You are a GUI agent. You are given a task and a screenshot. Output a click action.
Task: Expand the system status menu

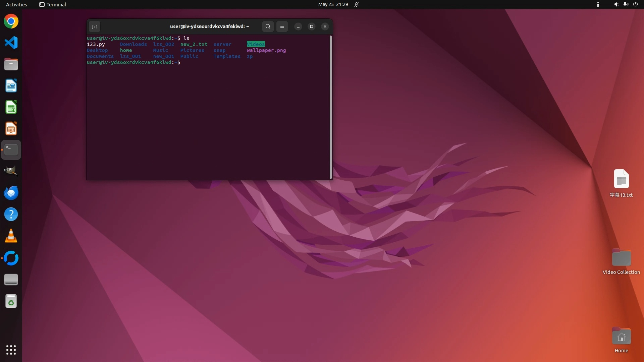tap(625, 4)
